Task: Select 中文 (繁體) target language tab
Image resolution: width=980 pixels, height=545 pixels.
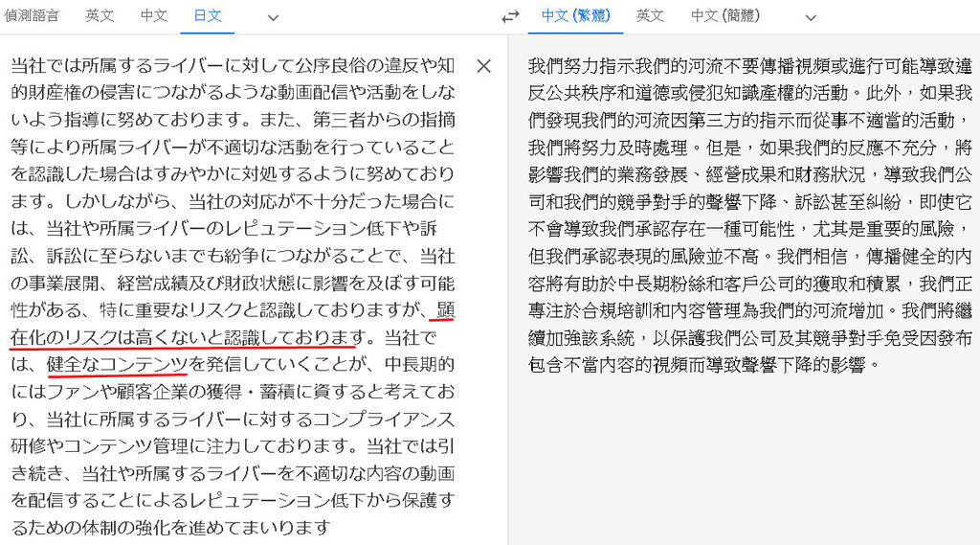Action: tap(575, 15)
